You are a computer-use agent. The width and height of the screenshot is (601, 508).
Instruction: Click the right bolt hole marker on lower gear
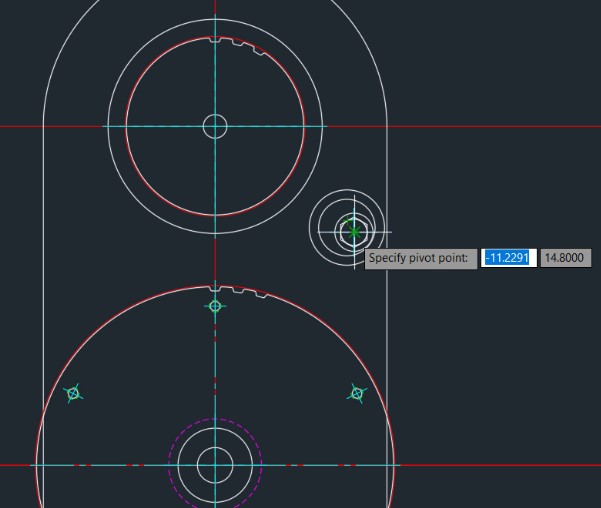pos(357,393)
